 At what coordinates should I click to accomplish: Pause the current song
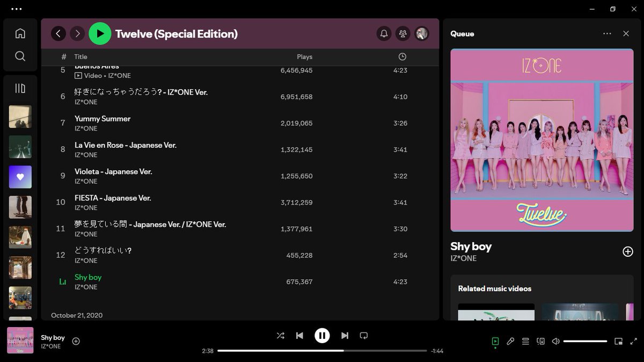pos(322,336)
